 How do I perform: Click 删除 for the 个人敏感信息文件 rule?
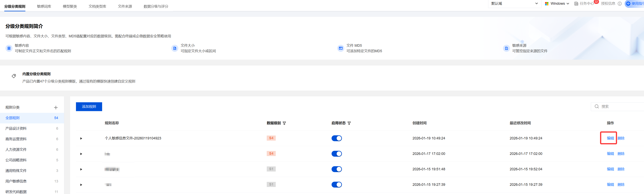point(621,138)
